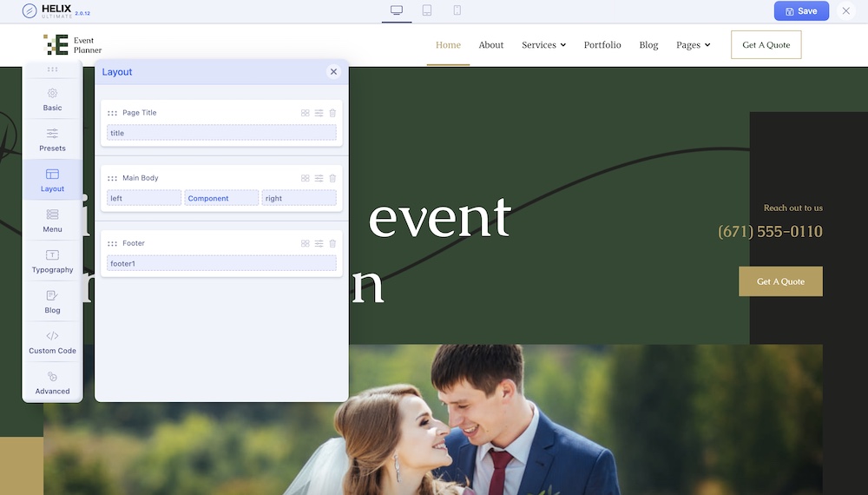Go to the Blog menu item
Image resolution: width=868 pixels, height=495 pixels.
click(648, 45)
